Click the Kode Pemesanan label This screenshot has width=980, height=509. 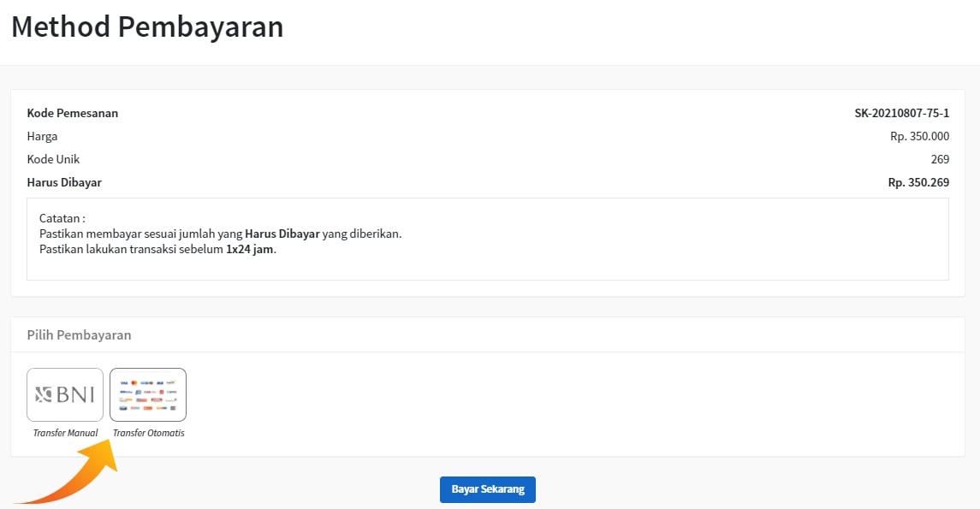73,113
